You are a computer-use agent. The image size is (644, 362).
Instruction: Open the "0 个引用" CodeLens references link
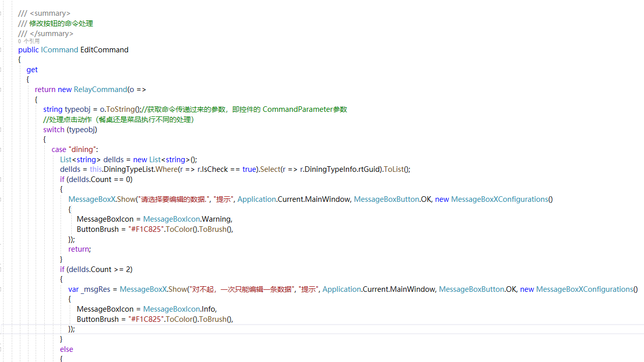[x=28, y=41]
